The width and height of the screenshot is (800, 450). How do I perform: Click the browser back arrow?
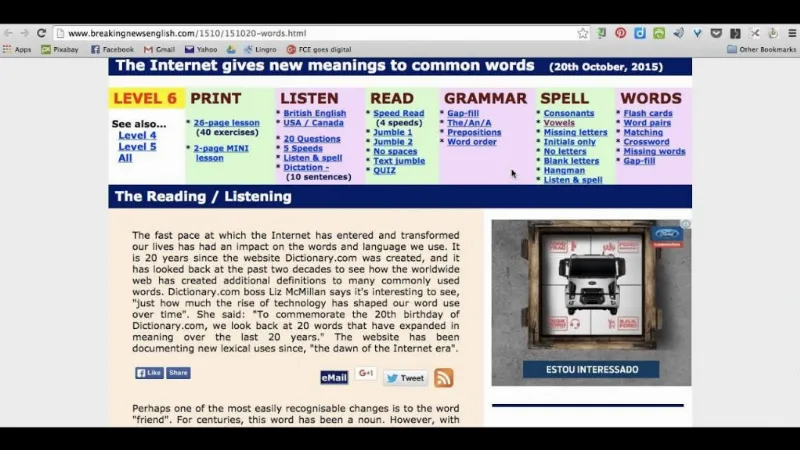[8, 33]
